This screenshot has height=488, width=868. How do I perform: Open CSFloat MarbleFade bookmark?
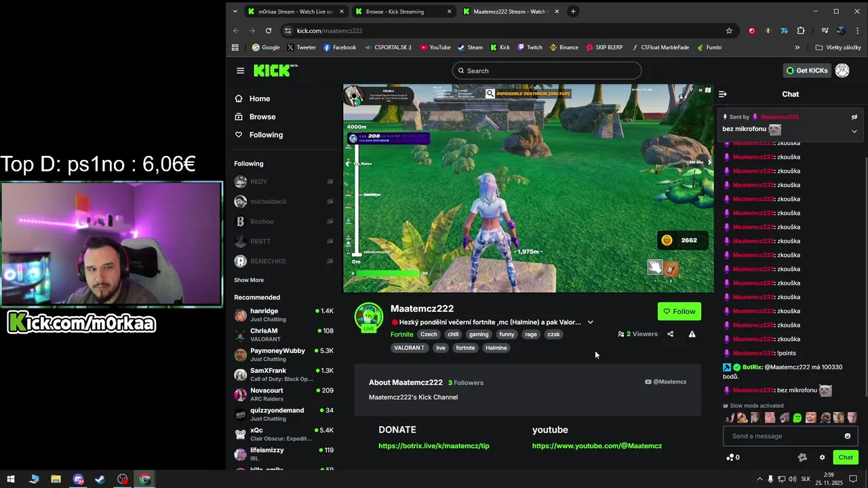pos(660,47)
